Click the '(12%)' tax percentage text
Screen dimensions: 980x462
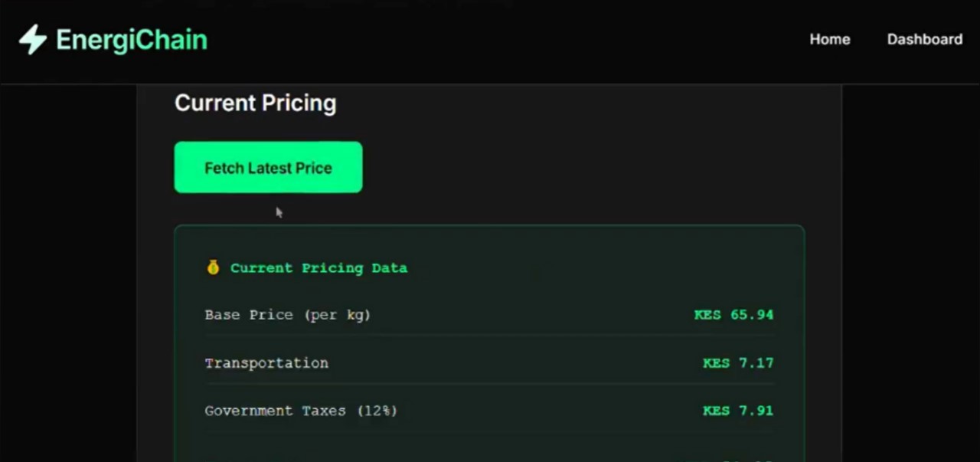(x=377, y=411)
